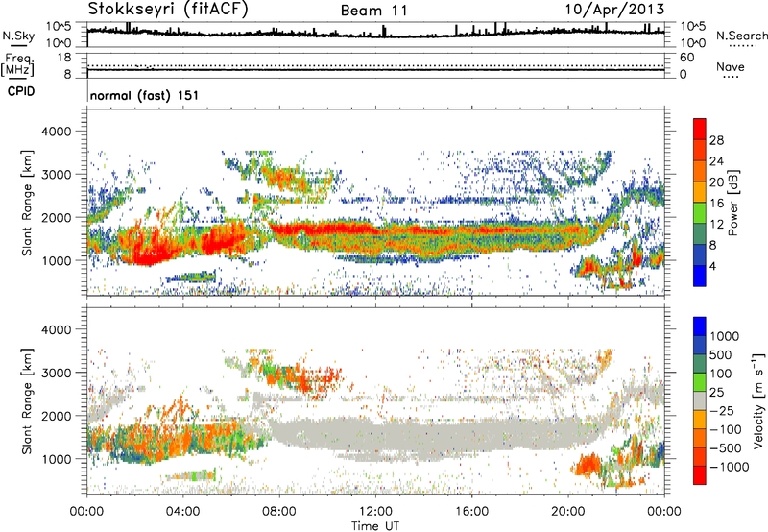Image resolution: width=768 pixels, height=532 pixels.
Task: Click the 'N.Search' legend label
Action: (x=741, y=36)
